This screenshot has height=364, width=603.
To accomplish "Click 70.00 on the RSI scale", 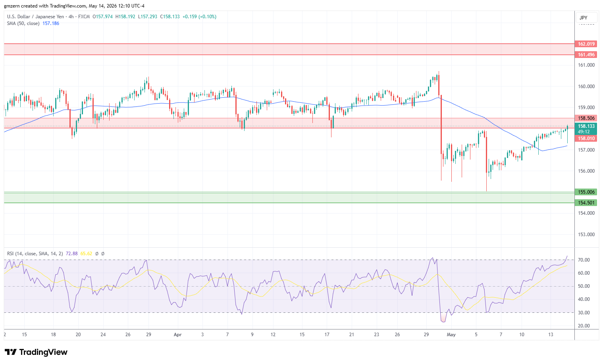I will pos(584,260).
